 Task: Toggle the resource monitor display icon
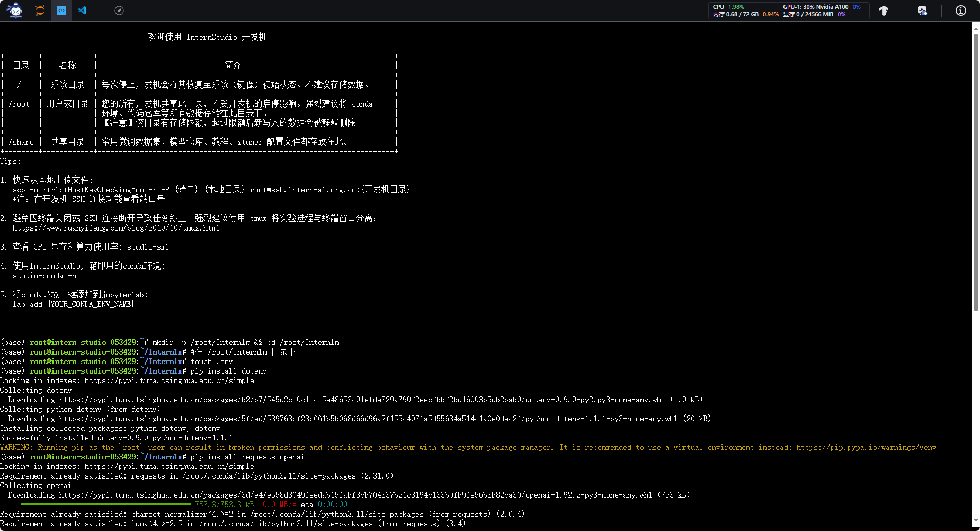click(x=922, y=11)
